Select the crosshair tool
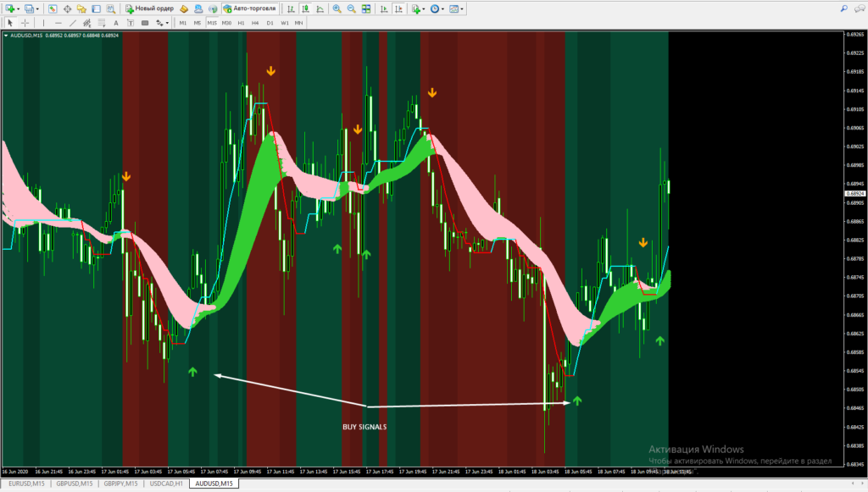The width and height of the screenshot is (868, 492). (x=25, y=23)
